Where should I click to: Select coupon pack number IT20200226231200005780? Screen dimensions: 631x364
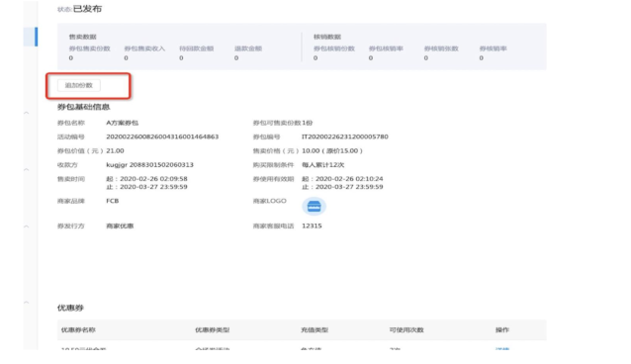tap(345, 136)
